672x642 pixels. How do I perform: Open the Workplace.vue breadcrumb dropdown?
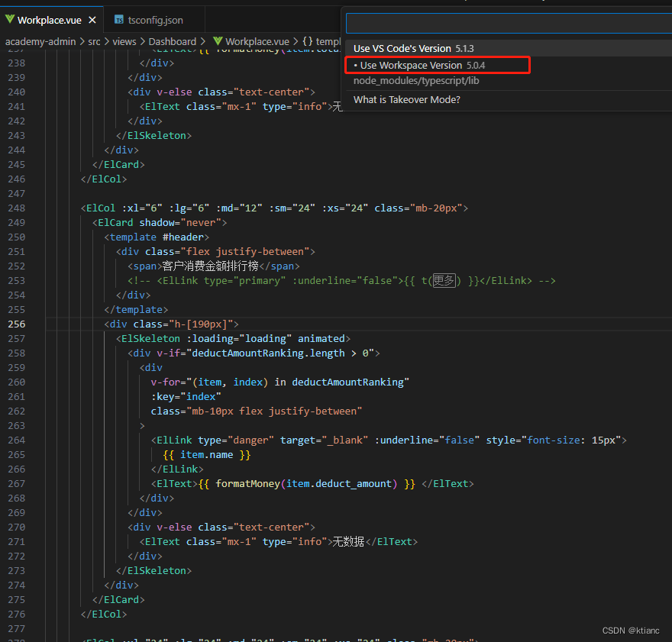[260, 41]
